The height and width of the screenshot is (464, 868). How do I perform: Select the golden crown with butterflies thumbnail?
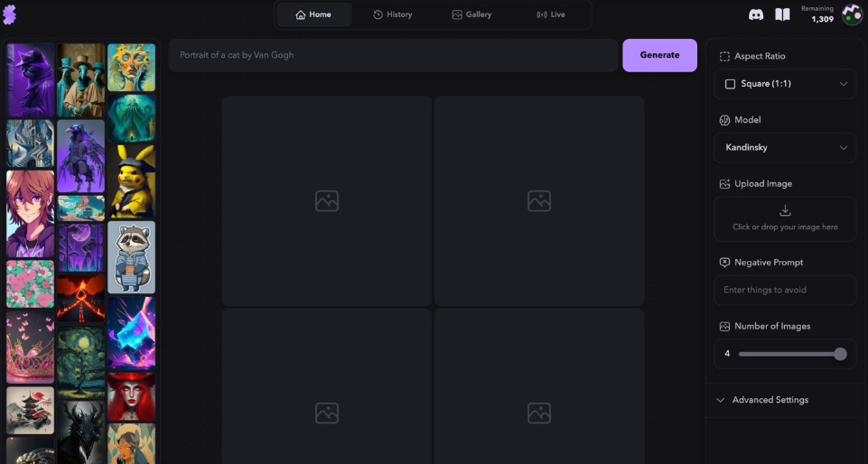(x=31, y=348)
